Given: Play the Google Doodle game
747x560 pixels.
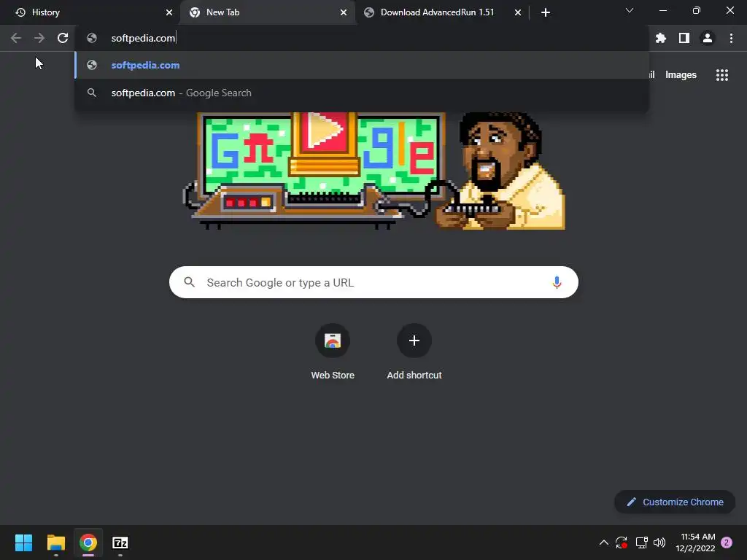Looking at the screenshot, I should (x=324, y=130).
